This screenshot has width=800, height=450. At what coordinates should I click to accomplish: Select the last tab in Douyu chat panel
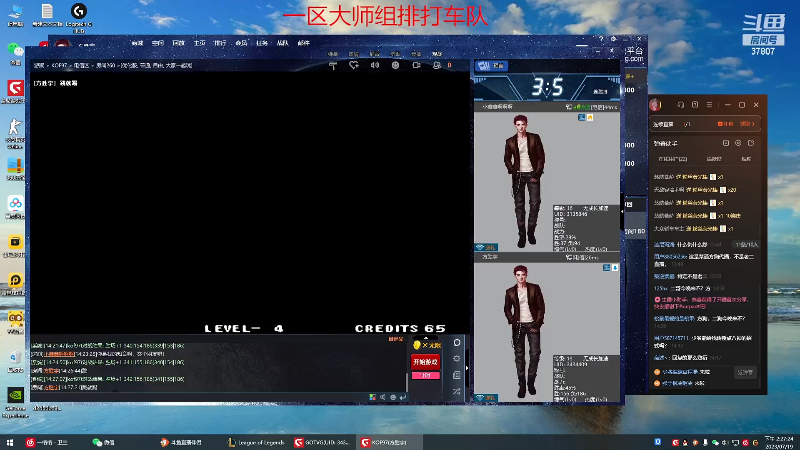point(746,159)
